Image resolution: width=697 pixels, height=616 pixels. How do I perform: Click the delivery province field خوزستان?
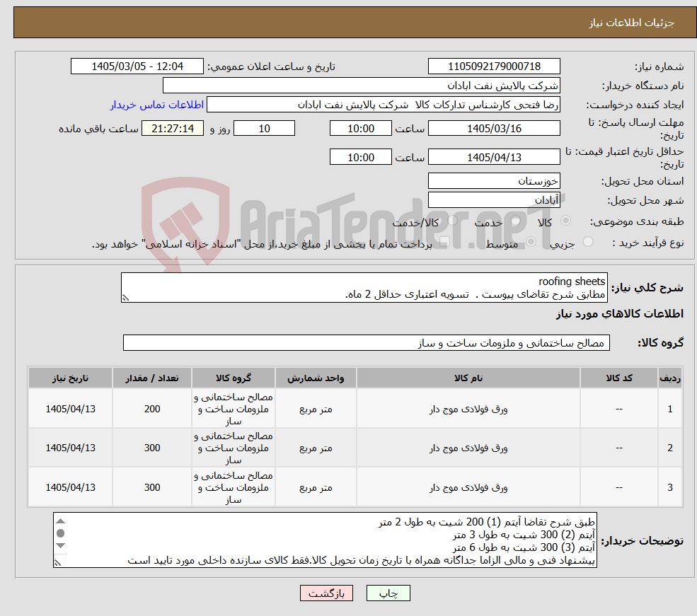(494, 181)
